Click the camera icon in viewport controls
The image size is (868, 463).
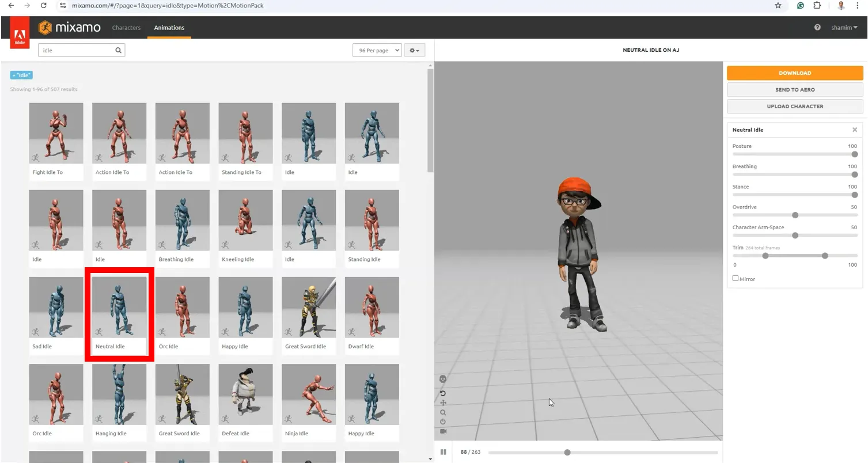pos(443,431)
